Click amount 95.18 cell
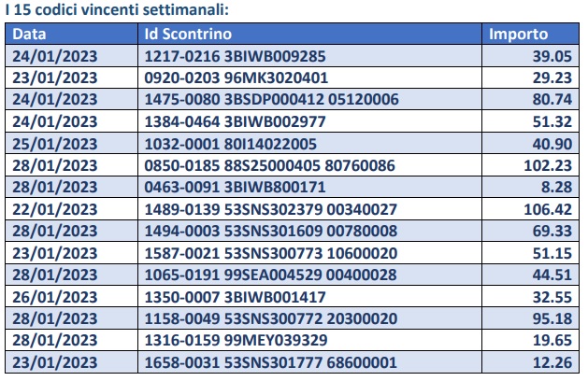The width and height of the screenshot is (588, 381). pos(530,318)
